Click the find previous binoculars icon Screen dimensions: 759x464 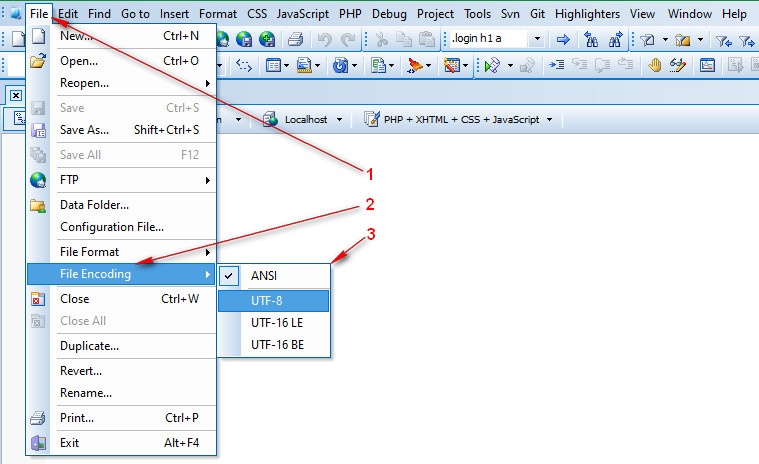[x=591, y=40]
